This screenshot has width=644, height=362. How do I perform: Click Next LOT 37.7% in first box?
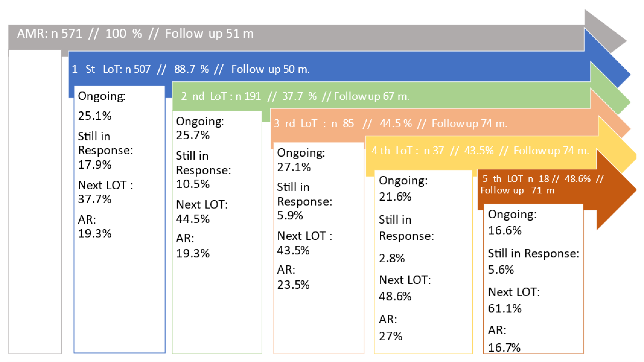click(105, 192)
